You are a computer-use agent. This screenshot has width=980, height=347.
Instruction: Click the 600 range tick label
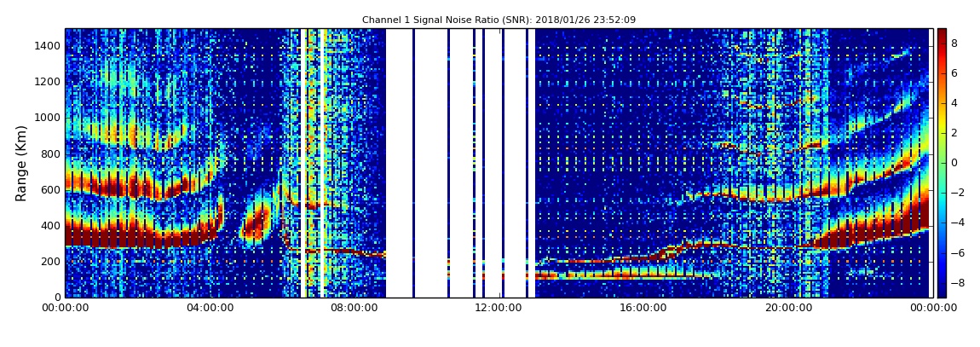pos(52,189)
